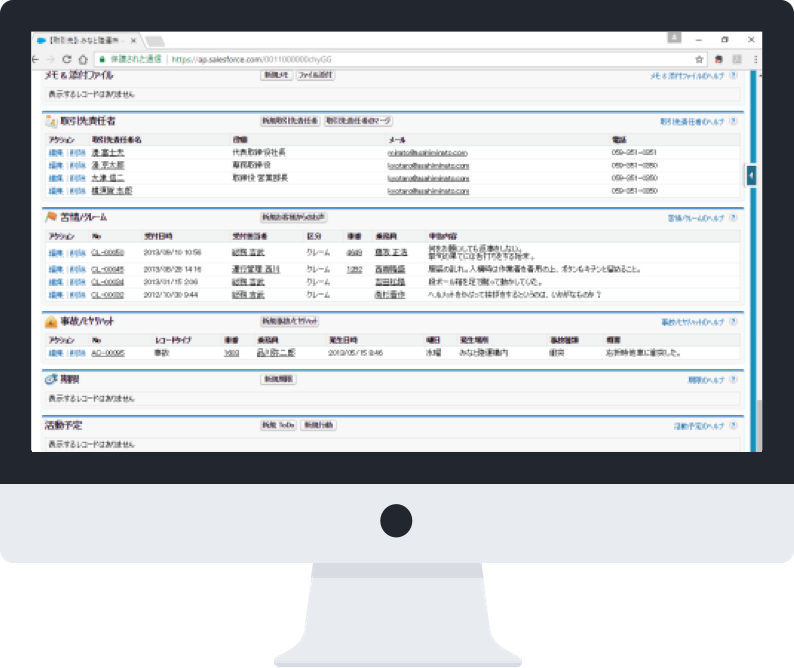Bookmark this page with the star icon
The image size is (794, 668).
coord(699,59)
